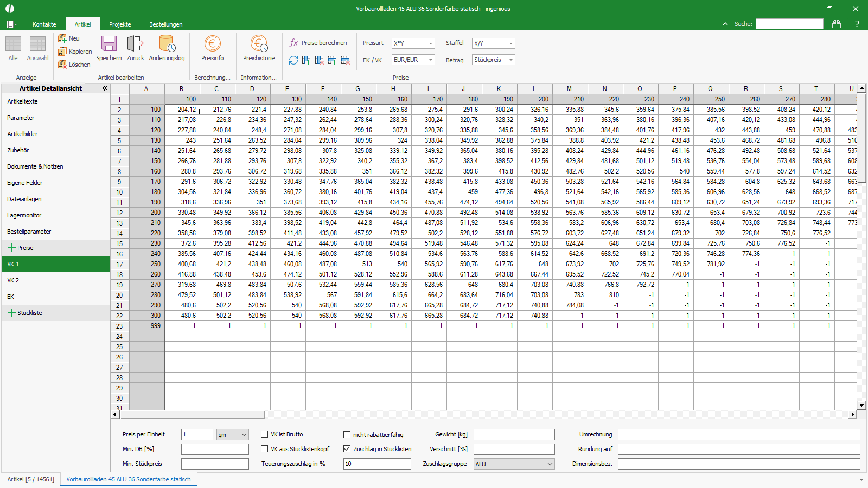The image size is (868, 488).
Task: Click the Gewicht [kg] field
Action: [x=514, y=434]
